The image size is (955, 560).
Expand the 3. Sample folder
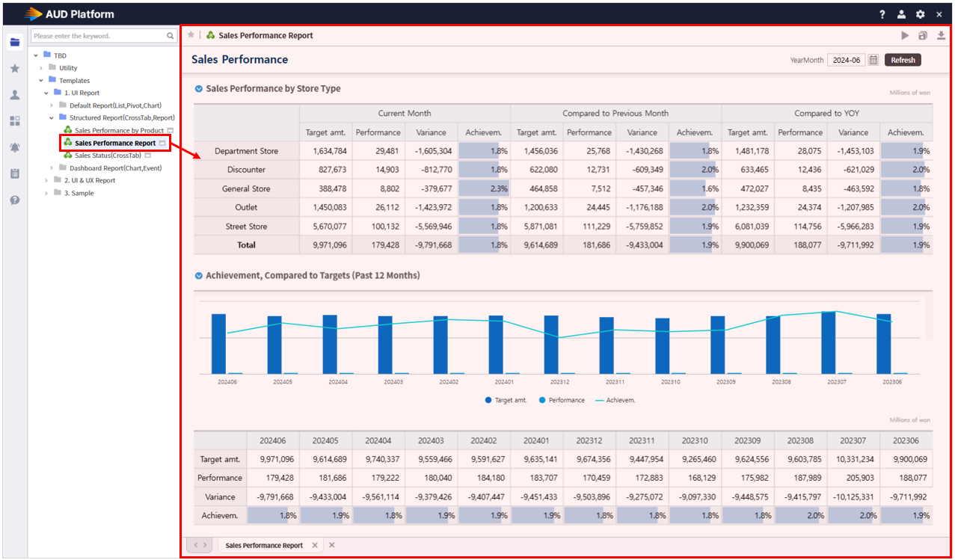tap(46, 193)
